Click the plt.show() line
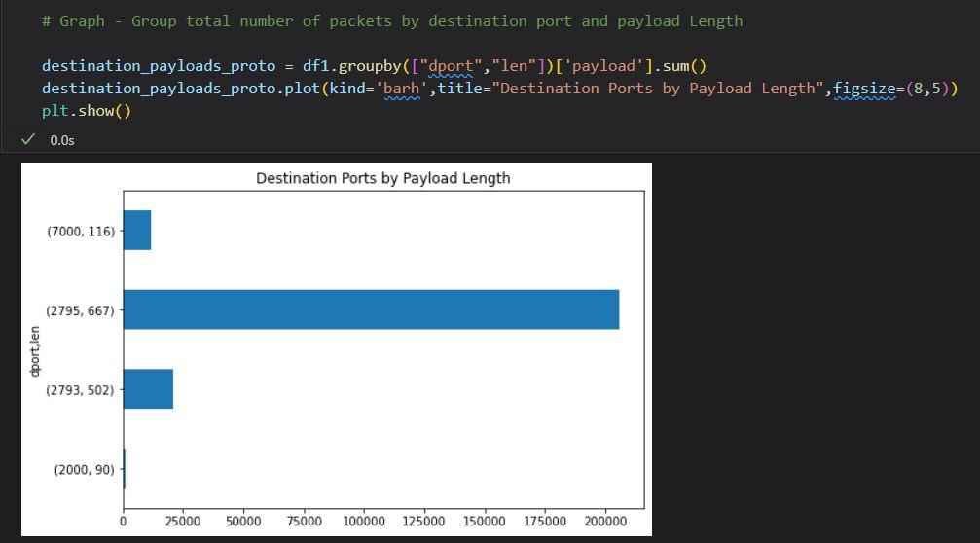Image resolution: width=980 pixels, height=543 pixels. [x=87, y=111]
